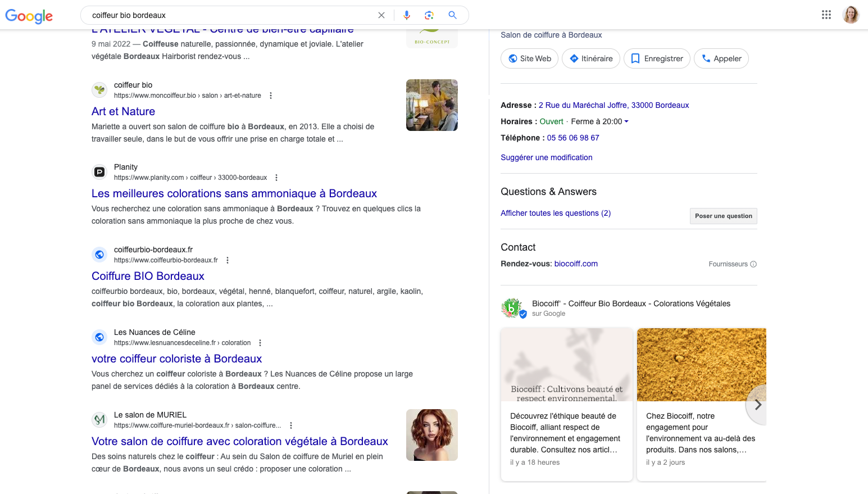The image size is (868, 494).
Task: Save the salon with Enregistrer
Action: (x=657, y=58)
